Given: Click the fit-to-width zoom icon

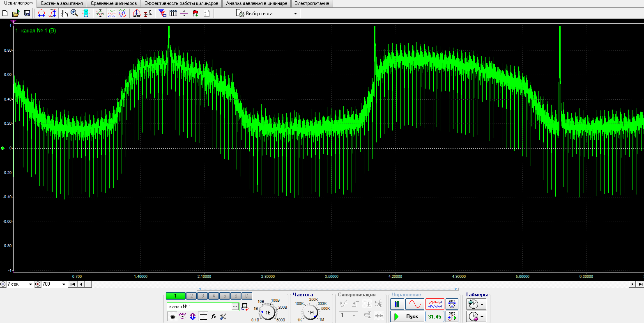Looking at the screenshot, I should [85, 13].
